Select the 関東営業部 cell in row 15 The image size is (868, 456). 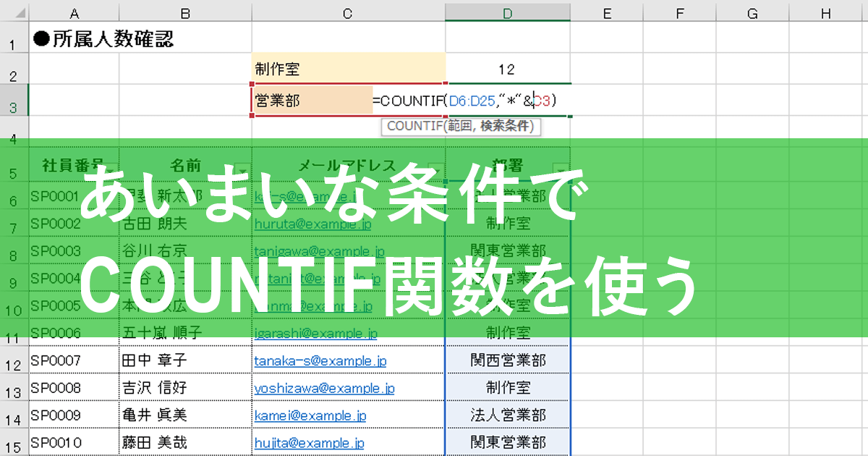508,442
